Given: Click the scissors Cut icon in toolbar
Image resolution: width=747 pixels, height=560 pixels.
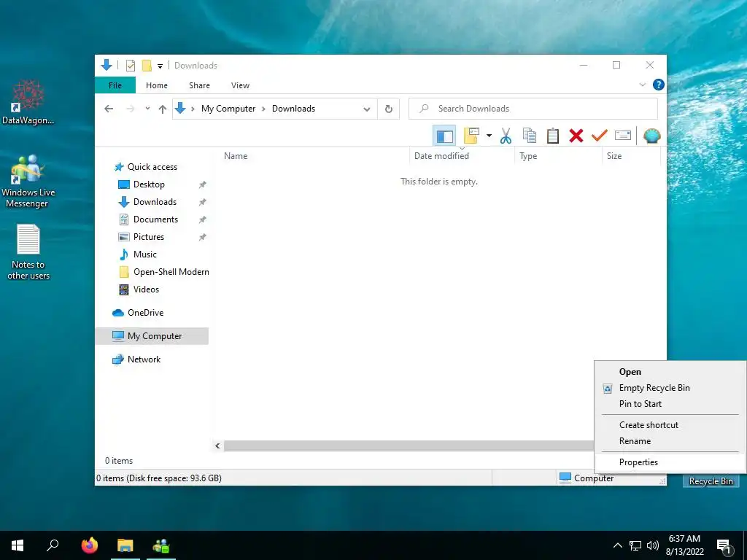Looking at the screenshot, I should 506,136.
